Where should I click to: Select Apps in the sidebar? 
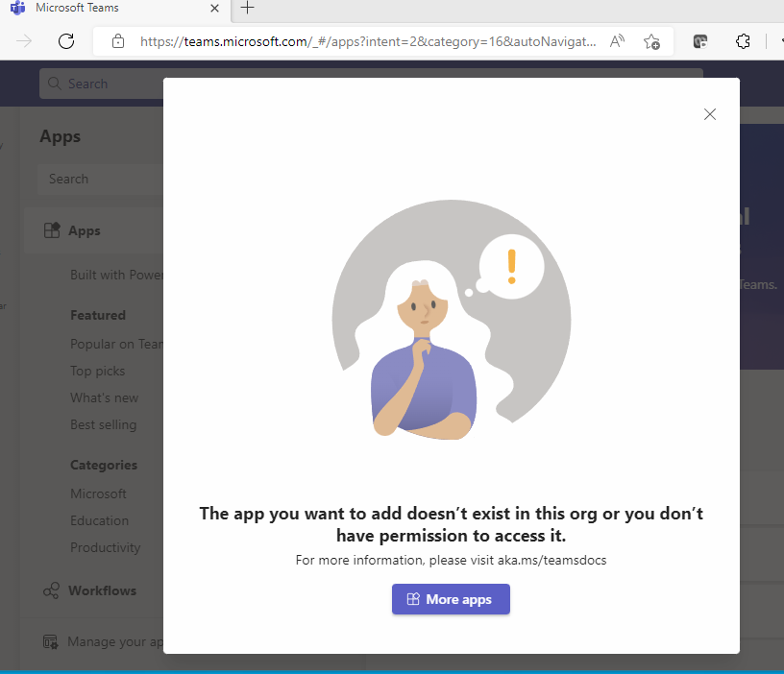click(94, 230)
